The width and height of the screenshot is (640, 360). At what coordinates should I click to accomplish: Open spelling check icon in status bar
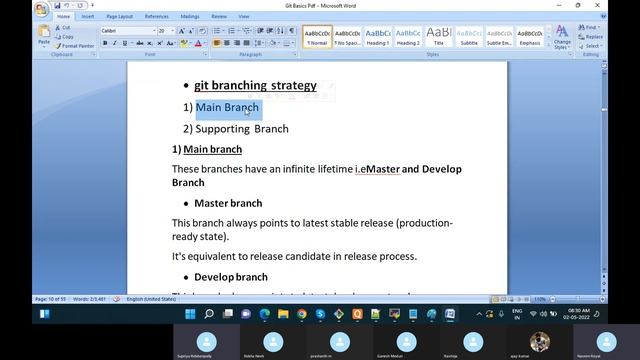coord(116,299)
